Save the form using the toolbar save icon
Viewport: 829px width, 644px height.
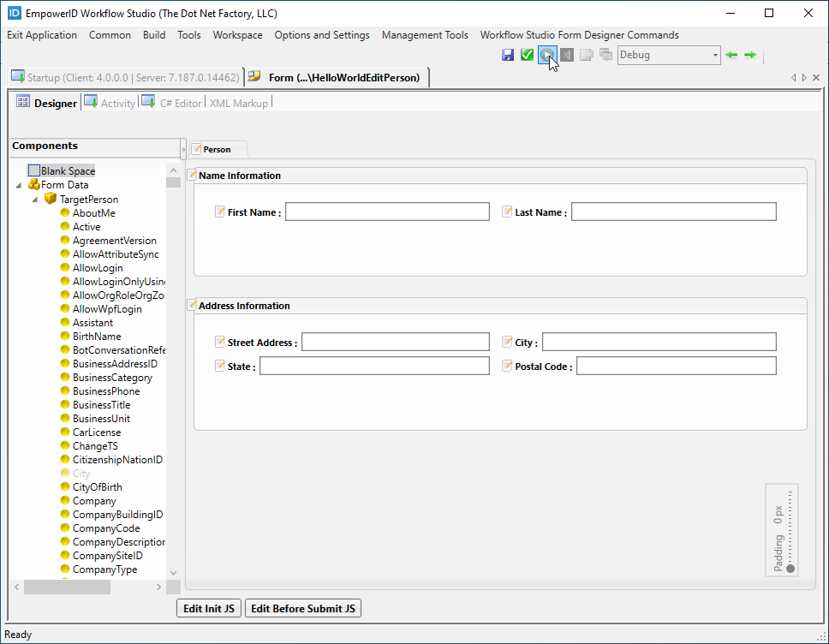pyautogui.click(x=508, y=54)
